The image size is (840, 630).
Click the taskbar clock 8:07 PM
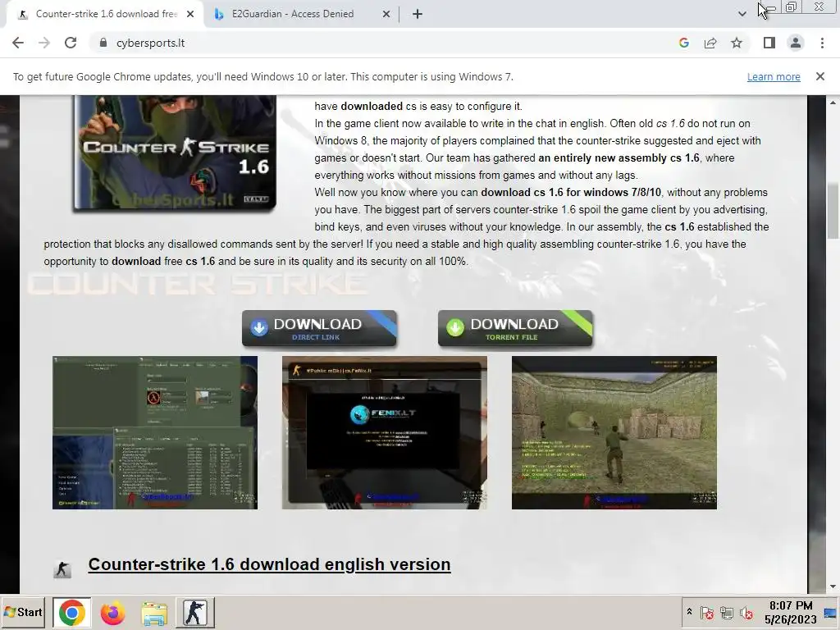791,612
